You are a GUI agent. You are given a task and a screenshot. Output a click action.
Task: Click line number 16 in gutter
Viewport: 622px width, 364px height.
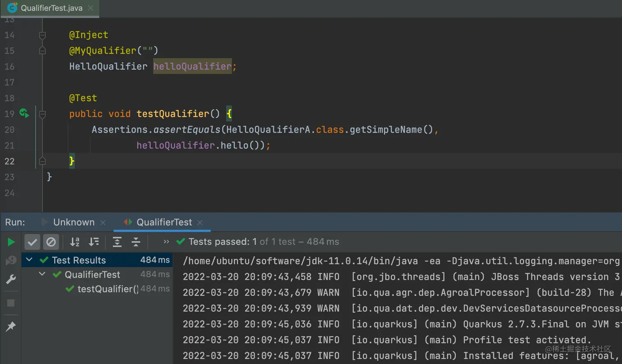point(9,67)
